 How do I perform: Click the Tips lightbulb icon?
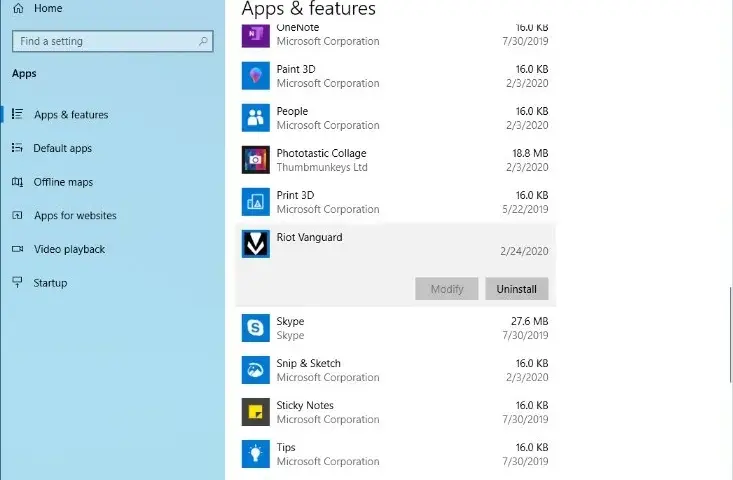pos(255,454)
